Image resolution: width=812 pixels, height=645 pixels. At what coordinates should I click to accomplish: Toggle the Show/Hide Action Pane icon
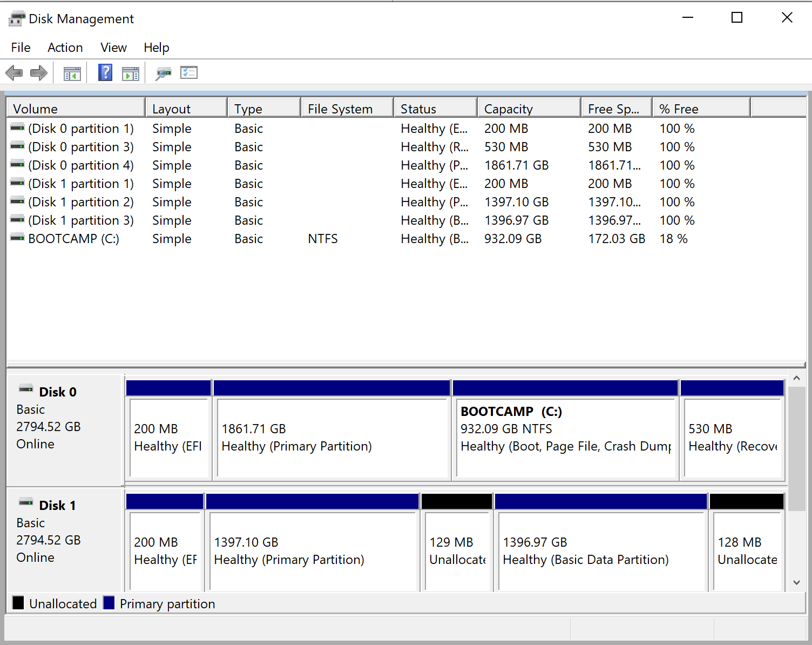131,73
